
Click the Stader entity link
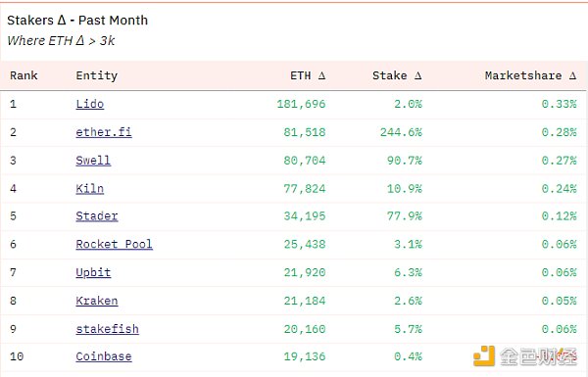[97, 216]
